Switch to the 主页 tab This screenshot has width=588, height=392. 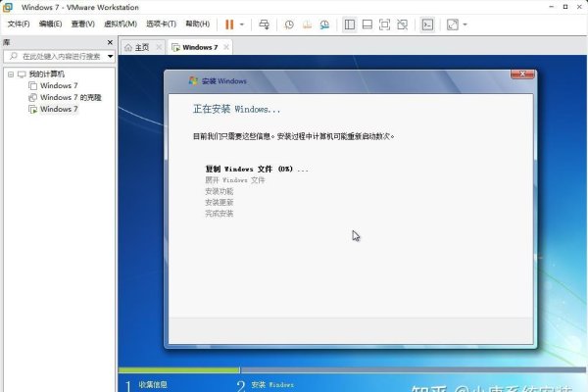click(141, 46)
